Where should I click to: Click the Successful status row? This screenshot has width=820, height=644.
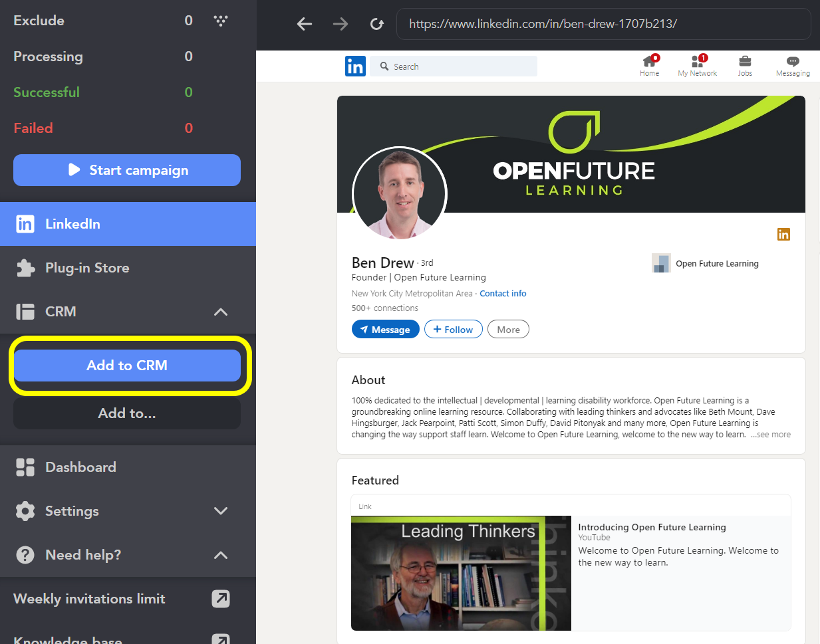pos(103,92)
